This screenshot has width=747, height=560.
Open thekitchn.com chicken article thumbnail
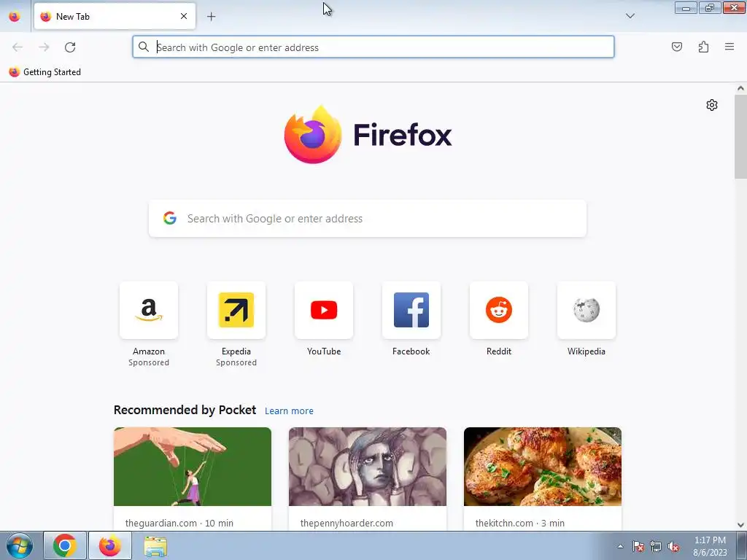(543, 467)
